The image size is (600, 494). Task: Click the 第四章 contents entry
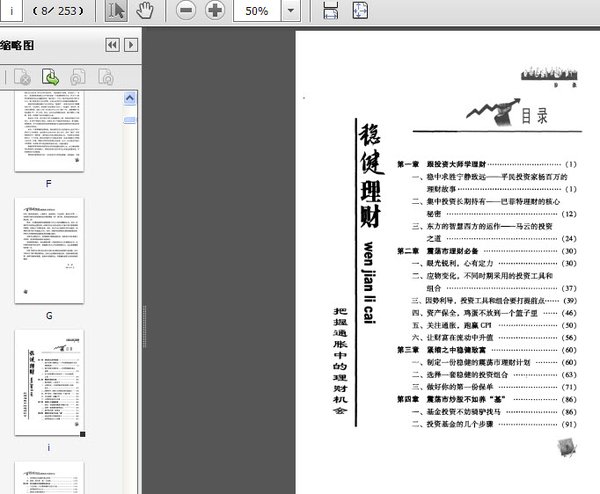[486, 399]
